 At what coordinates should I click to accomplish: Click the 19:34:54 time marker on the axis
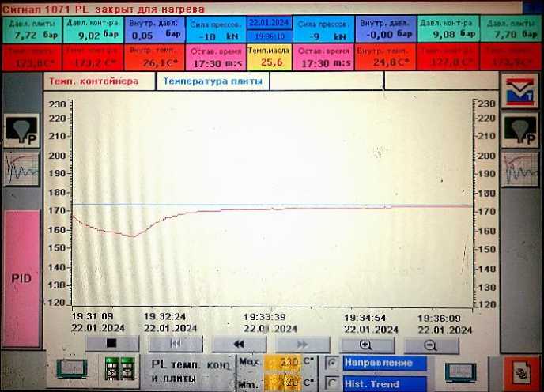[x=365, y=318]
